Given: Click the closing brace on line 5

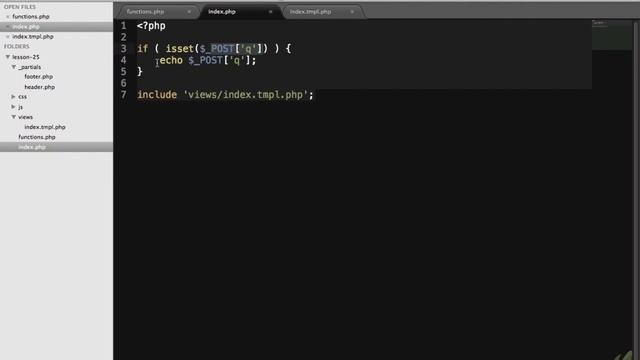Looking at the screenshot, I should point(140,71).
